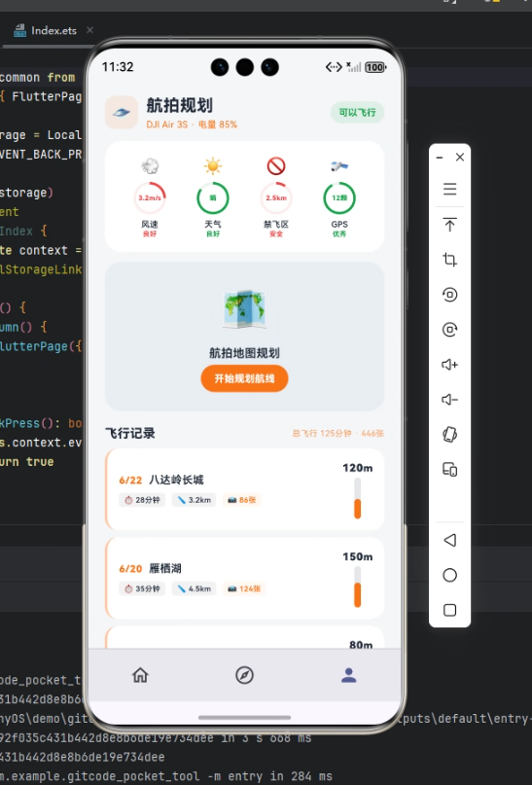
Task: Select the 3.2m/s wind speed gauge
Action: coord(150,197)
